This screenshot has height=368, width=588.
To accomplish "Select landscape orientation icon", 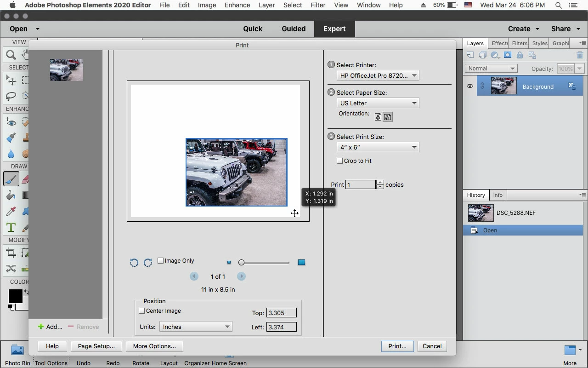I will pos(388,117).
